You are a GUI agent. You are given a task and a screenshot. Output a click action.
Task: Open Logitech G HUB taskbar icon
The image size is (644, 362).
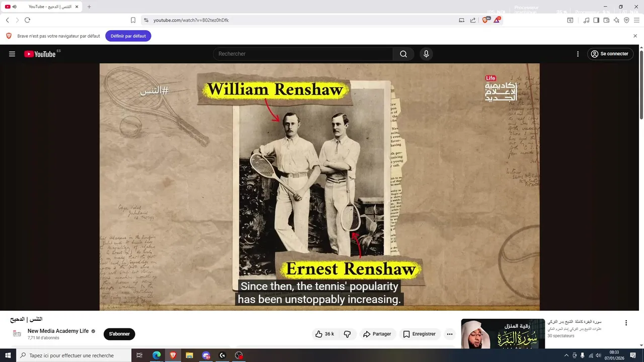tap(222, 355)
